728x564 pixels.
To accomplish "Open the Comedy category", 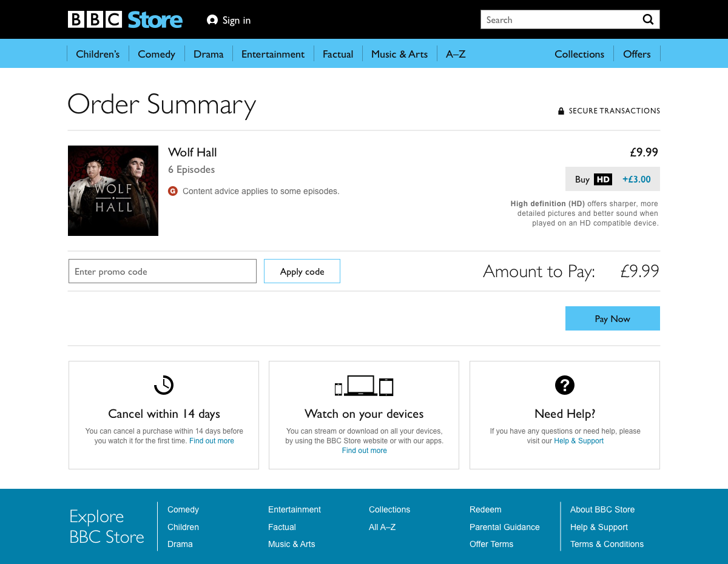I will point(157,54).
